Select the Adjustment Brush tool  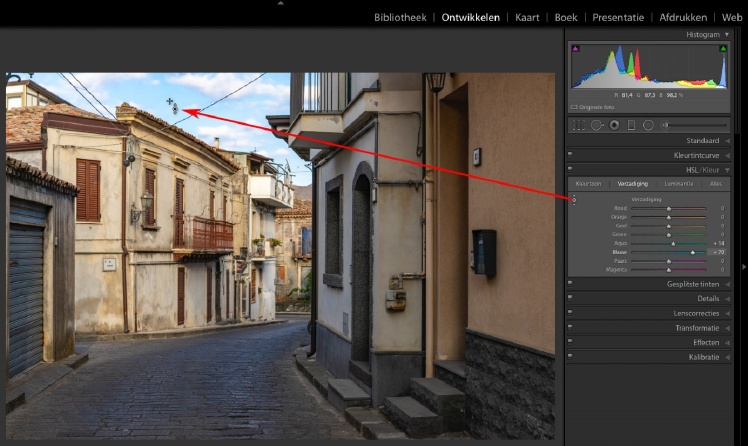pyautogui.click(x=695, y=125)
